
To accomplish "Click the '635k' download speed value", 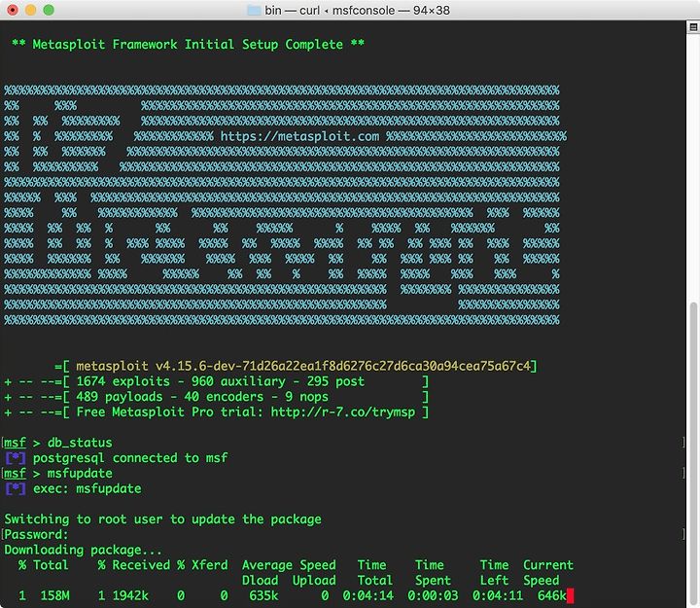I will tap(263, 595).
